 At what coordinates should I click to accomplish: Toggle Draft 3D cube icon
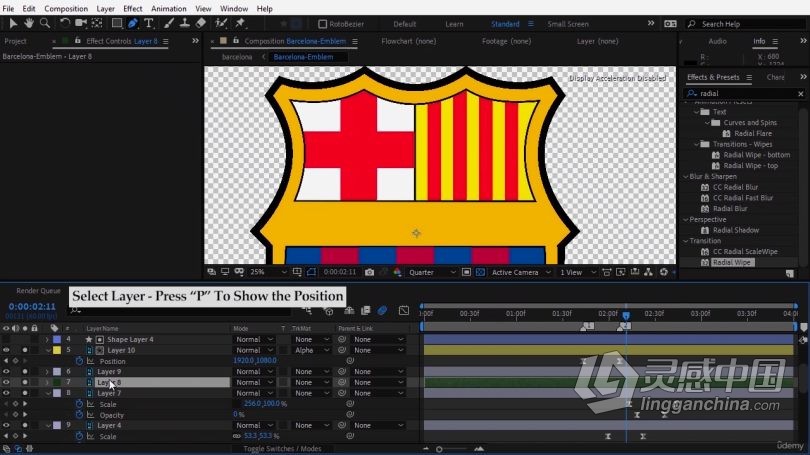tap(329, 310)
